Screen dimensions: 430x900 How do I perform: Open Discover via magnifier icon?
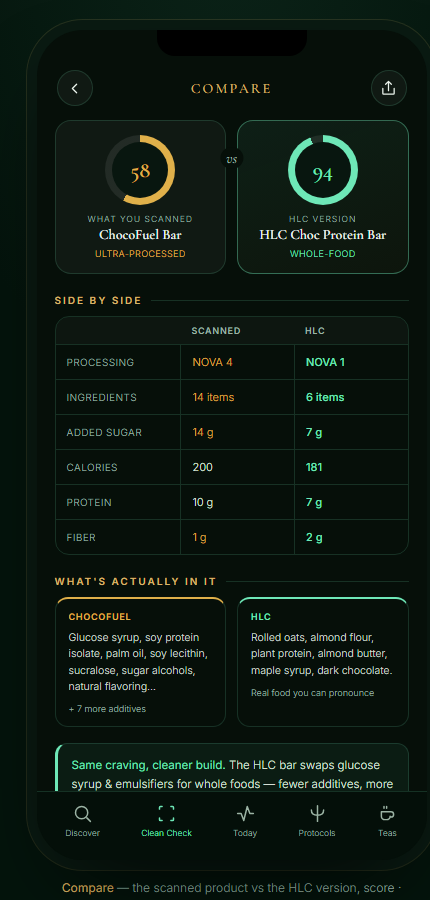83,814
